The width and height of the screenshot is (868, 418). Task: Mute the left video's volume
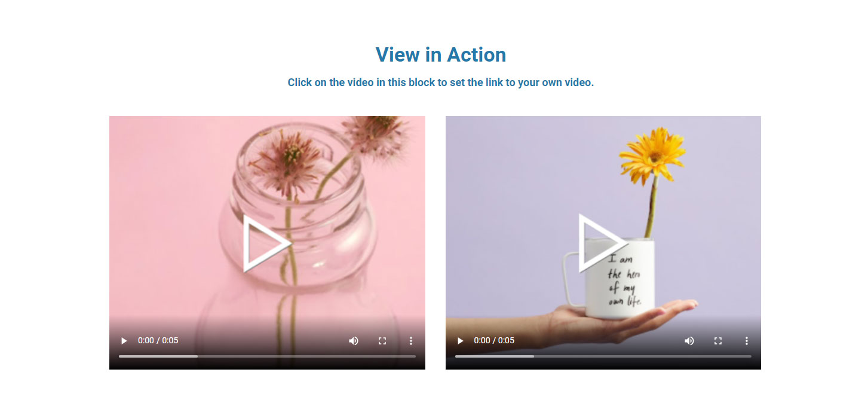[354, 341]
